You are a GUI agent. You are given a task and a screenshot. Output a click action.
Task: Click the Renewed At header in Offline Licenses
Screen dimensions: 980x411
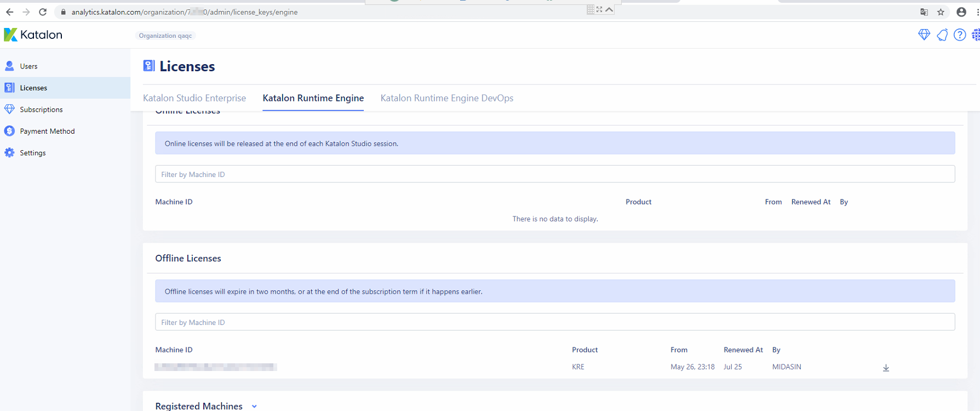[x=743, y=350]
